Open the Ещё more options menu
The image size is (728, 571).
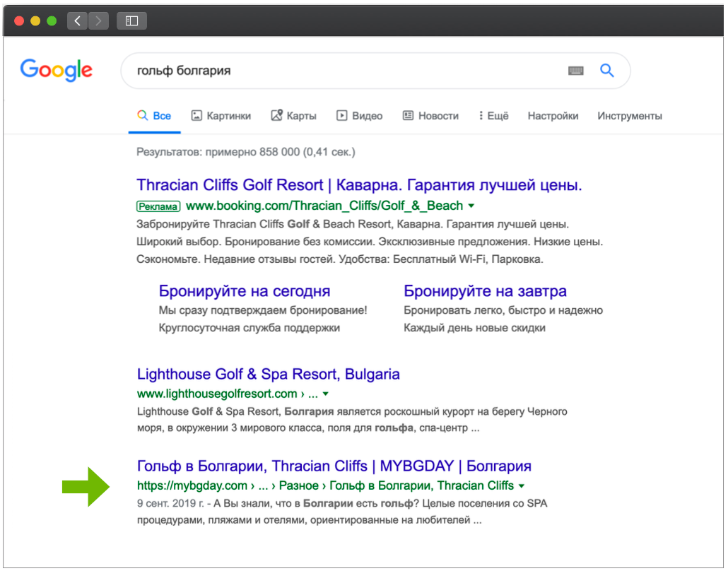click(x=493, y=116)
